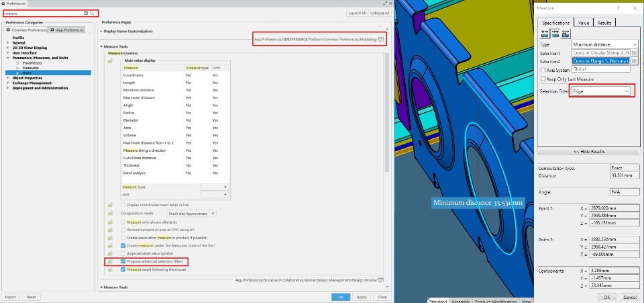Collapse the first Measure Tools section
The height and width of the screenshot is (303, 644).
pos(101,46)
